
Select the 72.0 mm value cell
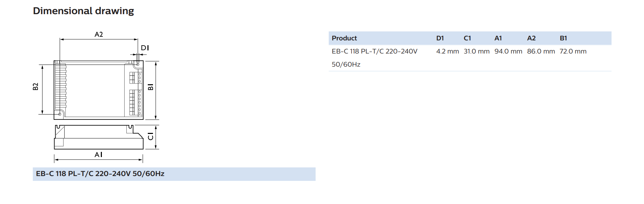[x=573, y=51]
